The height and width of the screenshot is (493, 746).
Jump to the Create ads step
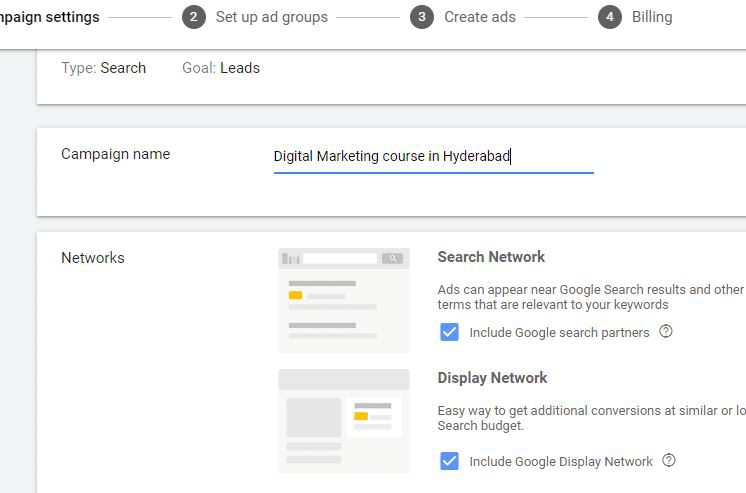click(x=479, y=17)
